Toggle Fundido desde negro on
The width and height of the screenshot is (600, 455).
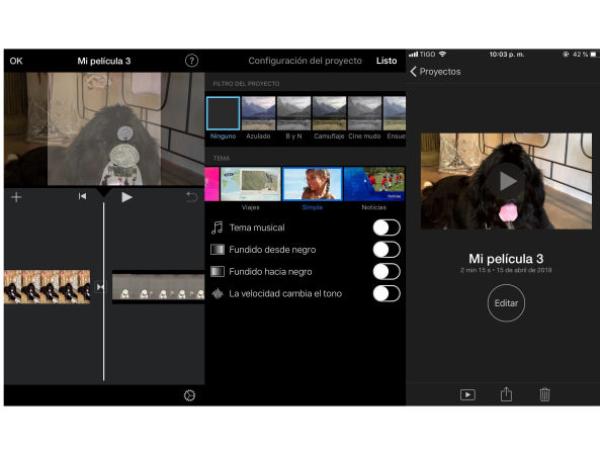pos(386,250)
